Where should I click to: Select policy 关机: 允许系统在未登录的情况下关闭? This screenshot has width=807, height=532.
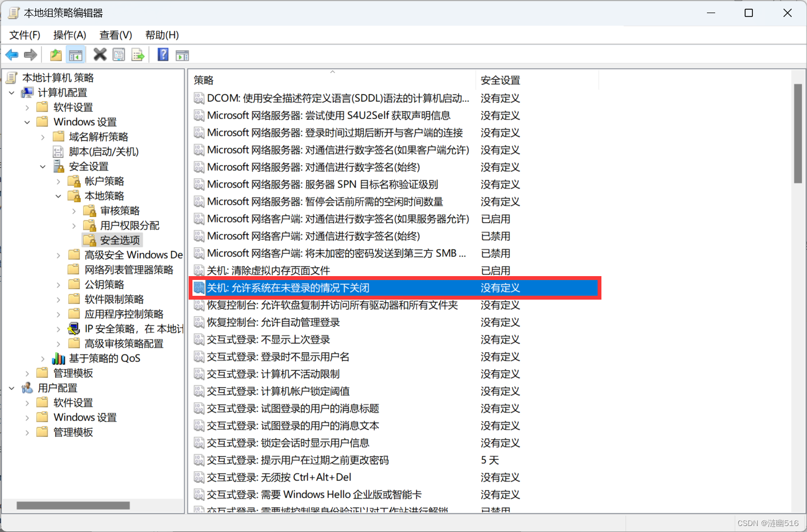[395, 288]
